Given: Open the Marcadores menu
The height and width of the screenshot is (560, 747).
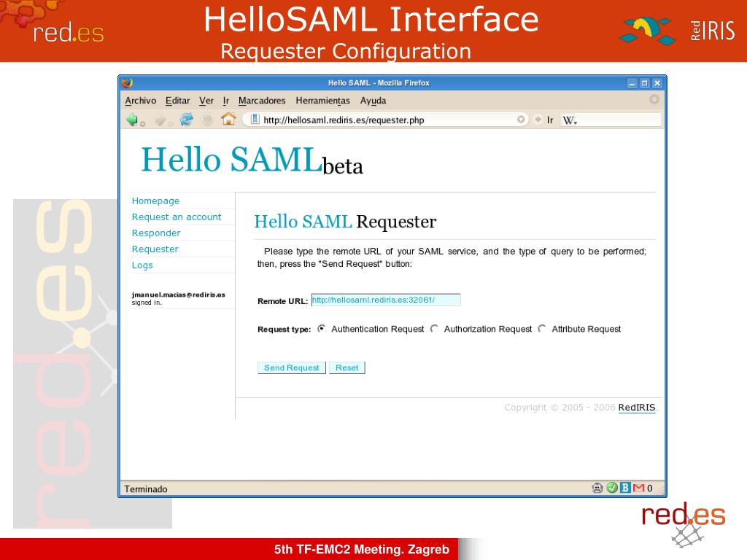Looking at the screenshot, I should (262, 101).
